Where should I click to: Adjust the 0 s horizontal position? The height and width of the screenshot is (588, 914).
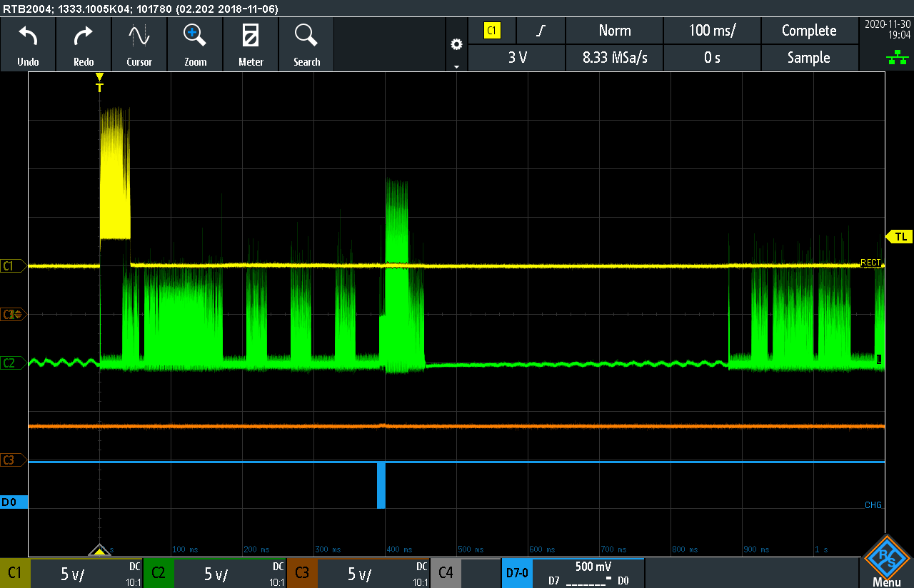pyautogui.click(x=712, y=58)
